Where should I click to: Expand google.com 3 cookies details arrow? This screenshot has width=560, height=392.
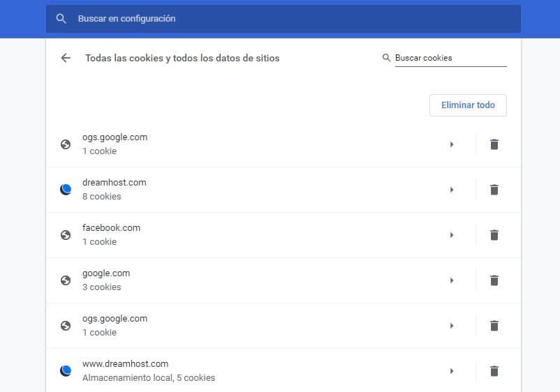[452, 280]
